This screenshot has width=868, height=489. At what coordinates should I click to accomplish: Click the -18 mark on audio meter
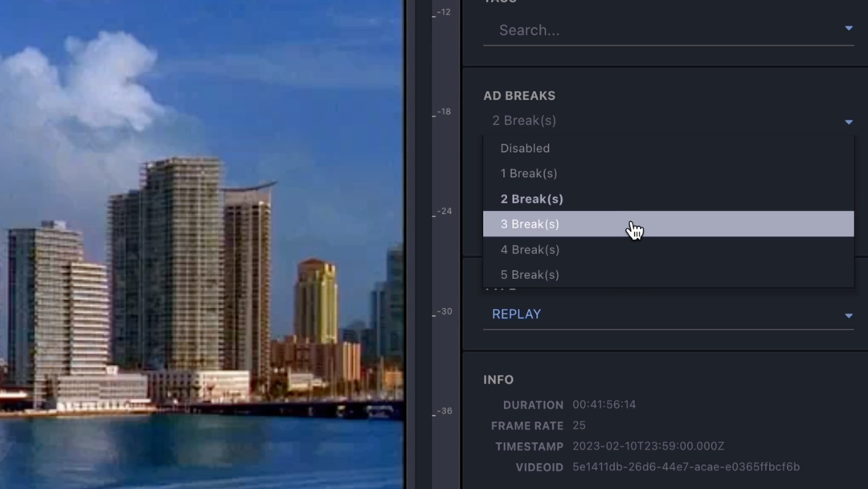pyautogui.click(x=444, y=112)
